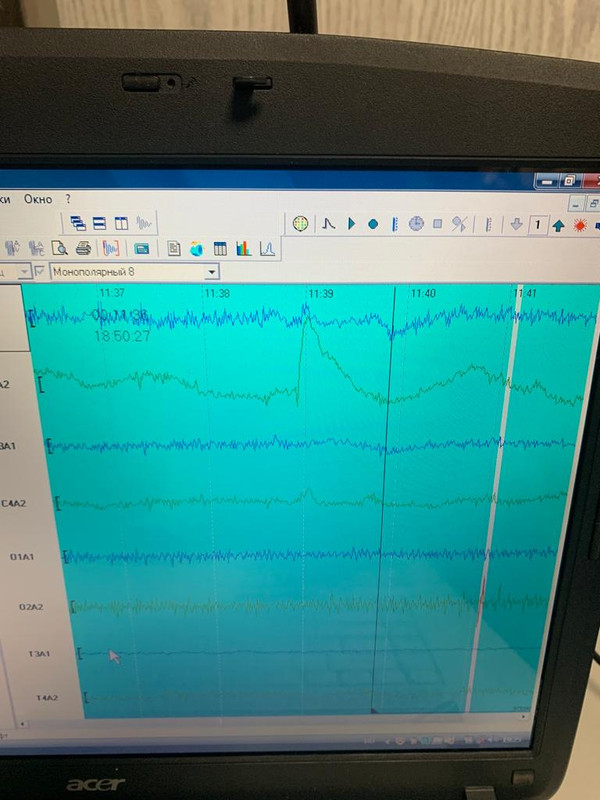The image size is (600, 800).
Task: Restore the inner document window
Action: [x=593, y=204]
